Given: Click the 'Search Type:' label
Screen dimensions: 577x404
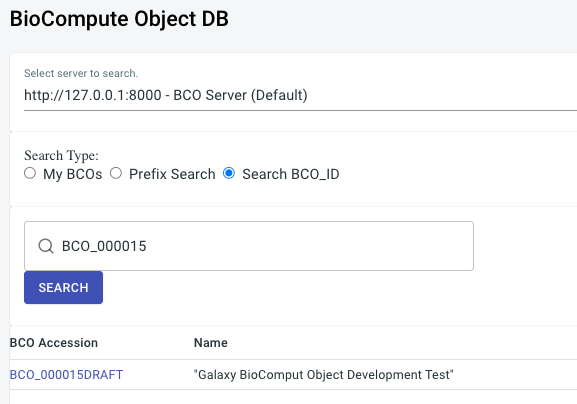Looking at the screenshot, I should (x=61, y=156).
